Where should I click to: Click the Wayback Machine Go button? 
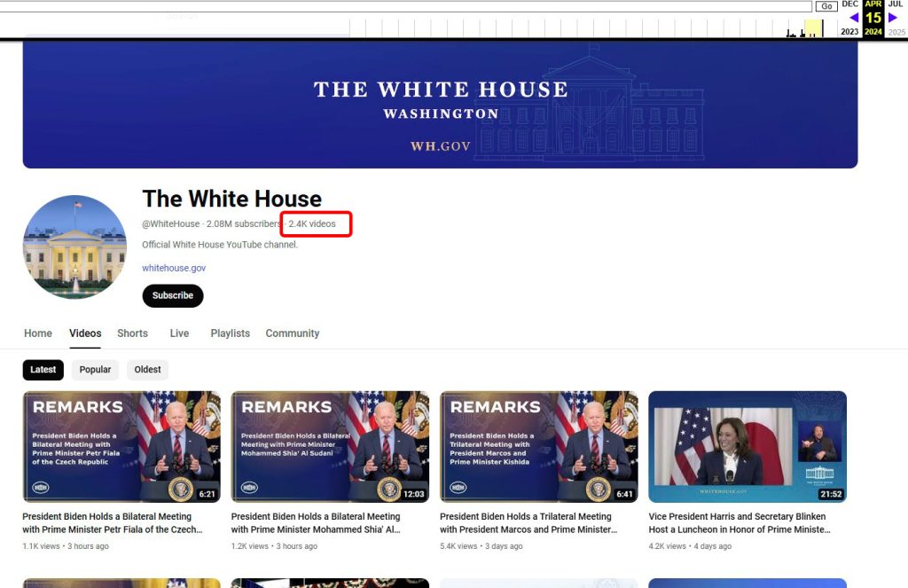coord(826,6)
